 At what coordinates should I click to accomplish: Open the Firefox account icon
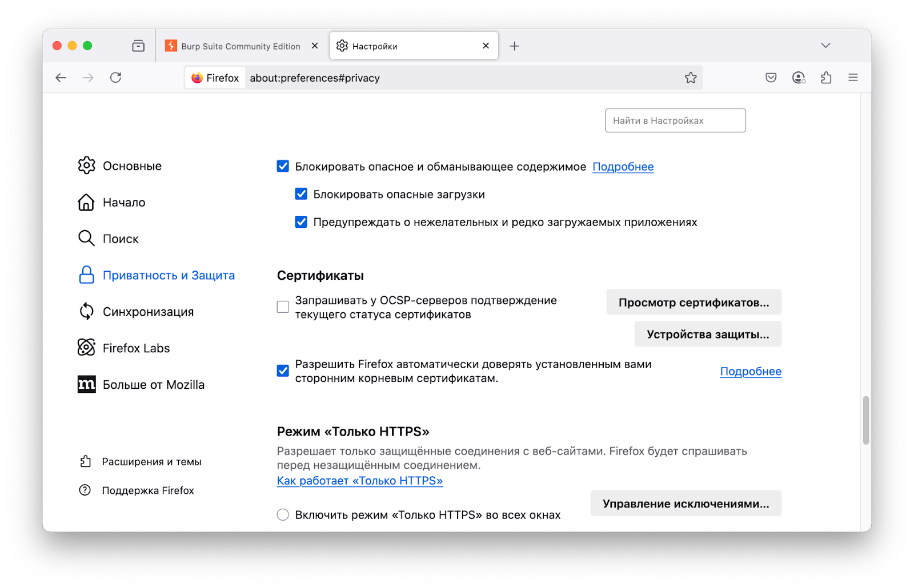[799, 78]
